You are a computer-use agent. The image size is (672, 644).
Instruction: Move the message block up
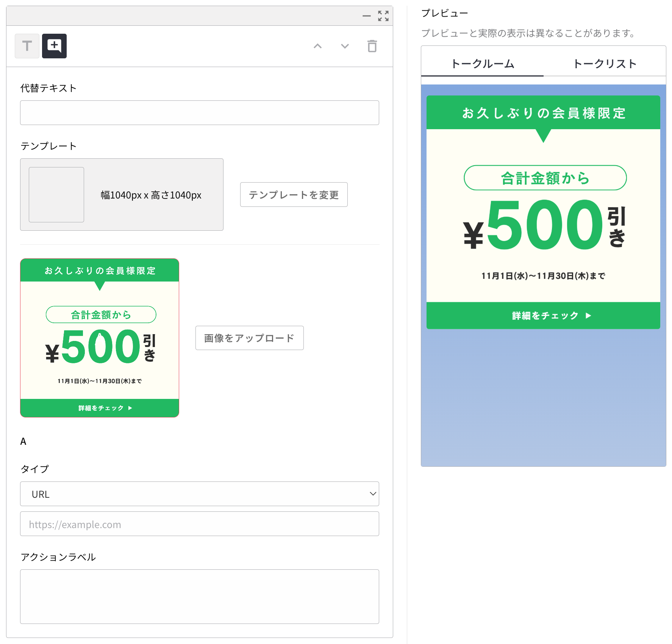tap(317, 46)
